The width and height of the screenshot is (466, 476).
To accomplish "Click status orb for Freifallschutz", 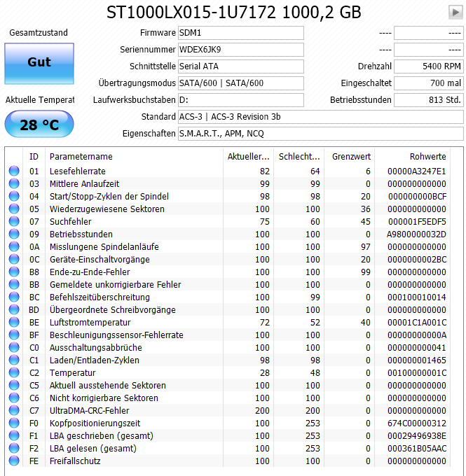I will 14,461.
